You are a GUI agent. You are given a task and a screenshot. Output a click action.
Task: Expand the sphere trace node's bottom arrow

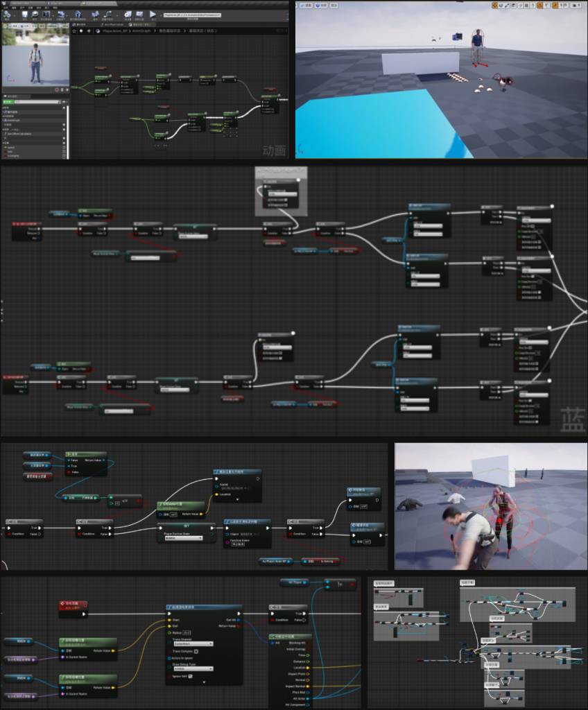204,682
